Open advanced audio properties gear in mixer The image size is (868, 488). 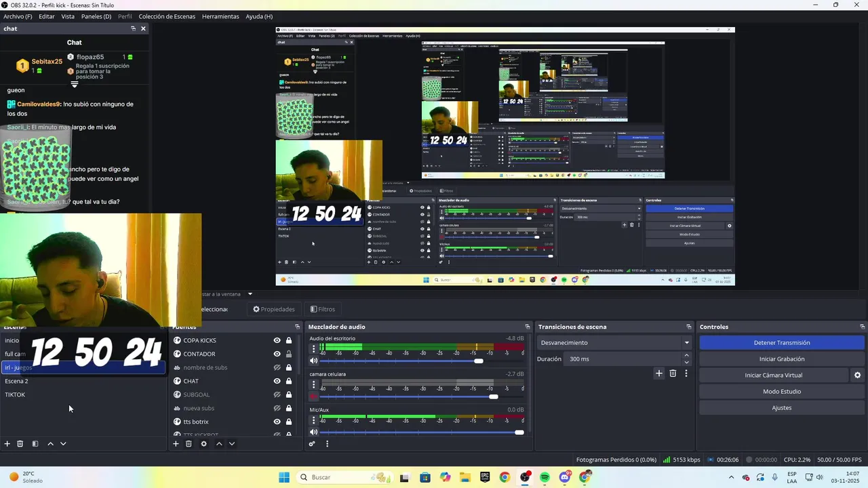(x=312, y=444)
